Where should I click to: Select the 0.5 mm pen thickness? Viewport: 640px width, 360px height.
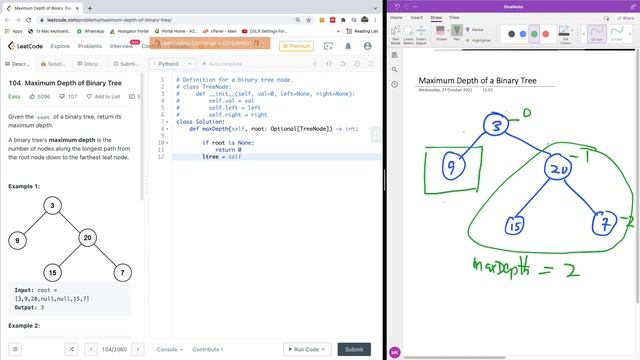pyautogui.click(x=596, y=33)
